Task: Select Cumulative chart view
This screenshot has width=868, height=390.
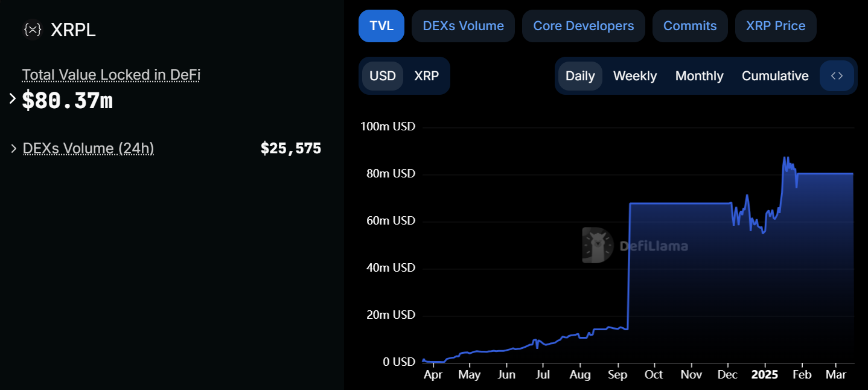Action: (775, 76)
